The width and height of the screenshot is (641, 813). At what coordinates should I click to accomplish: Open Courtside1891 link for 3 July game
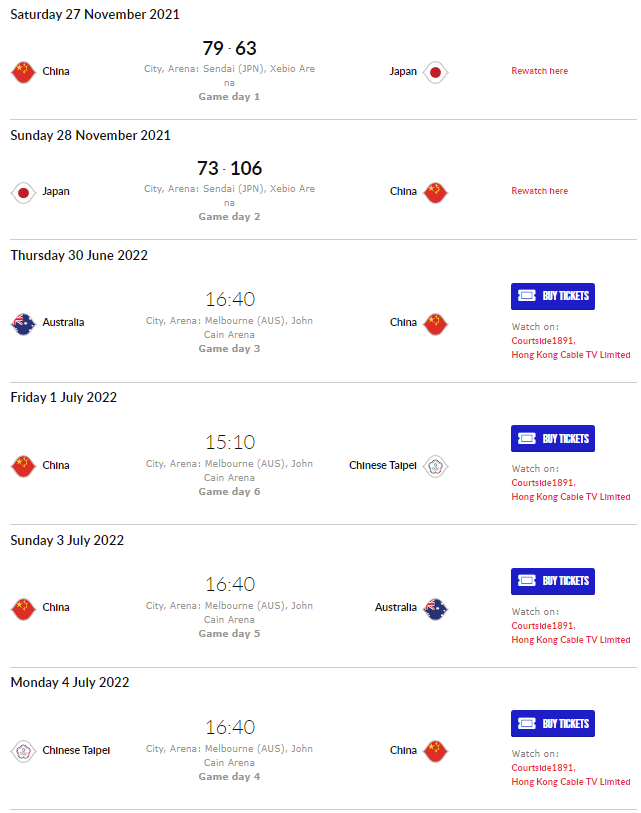pyautogui.click(x=543, y=626)
